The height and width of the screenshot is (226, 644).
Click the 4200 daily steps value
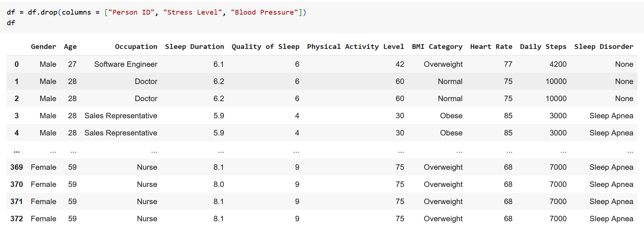[558, 64]
